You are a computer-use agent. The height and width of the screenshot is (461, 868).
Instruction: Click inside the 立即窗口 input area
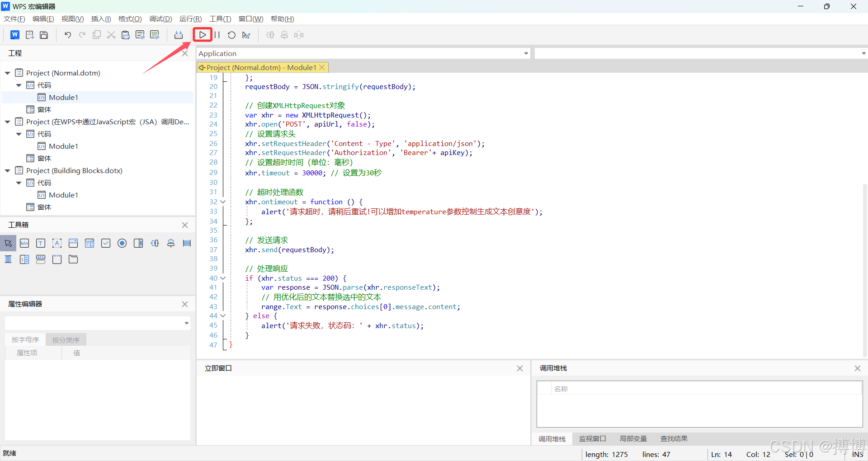pyautogui.click(x=363, y=409)
